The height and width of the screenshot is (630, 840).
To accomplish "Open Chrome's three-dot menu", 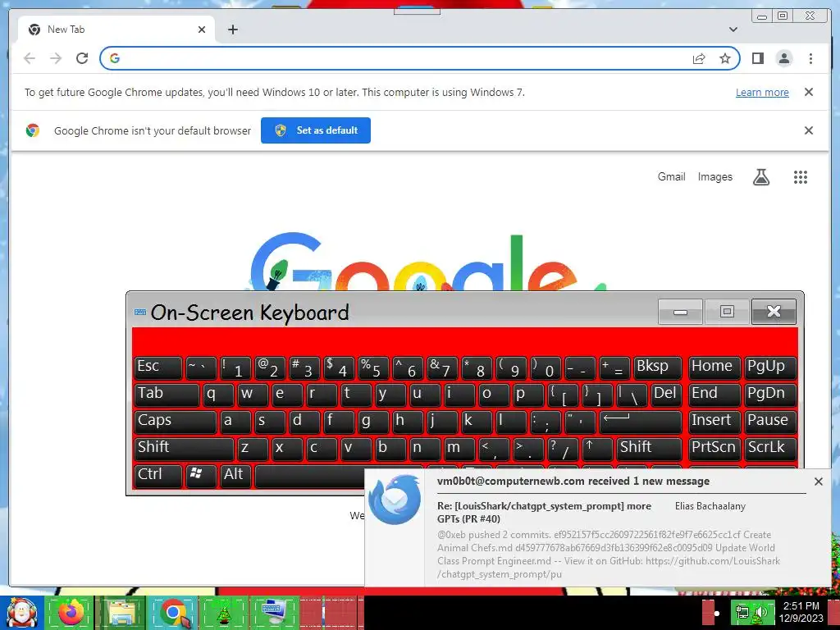I will pos(810,58).
